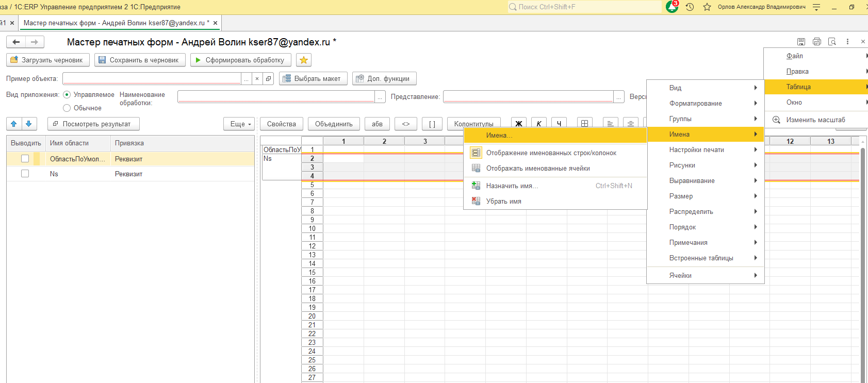The image size is (868, 383).
Task: Expand the Настройки печати submenu
Action: (x=705, y=149)
